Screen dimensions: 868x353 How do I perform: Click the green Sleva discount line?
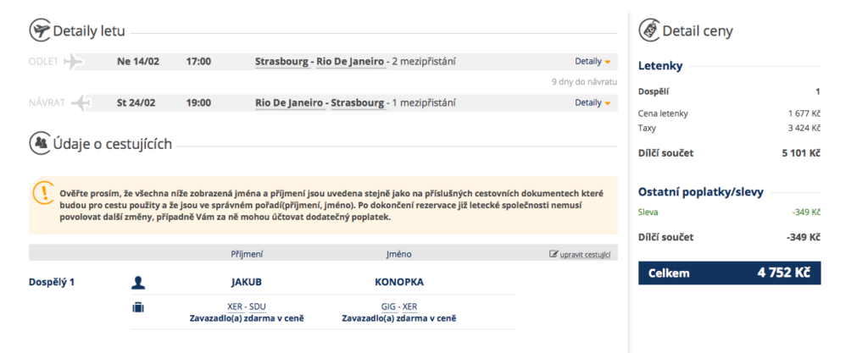pyautogui.click(x=729, y=212)
